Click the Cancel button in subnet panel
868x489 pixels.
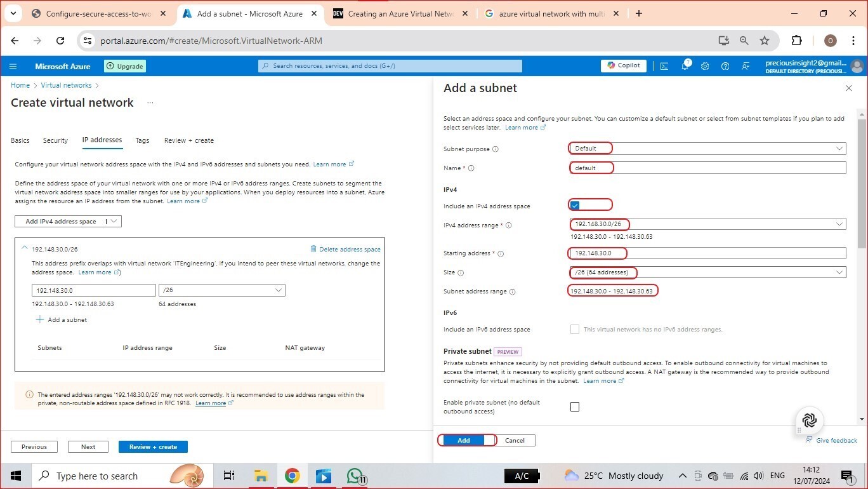click(x=515, y=440)
